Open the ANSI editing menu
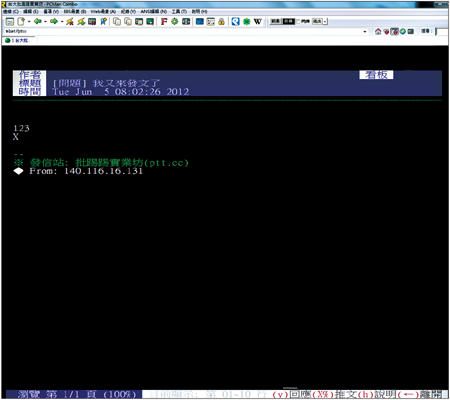Screen dimensions: 450x400 (x=153, y=11)
